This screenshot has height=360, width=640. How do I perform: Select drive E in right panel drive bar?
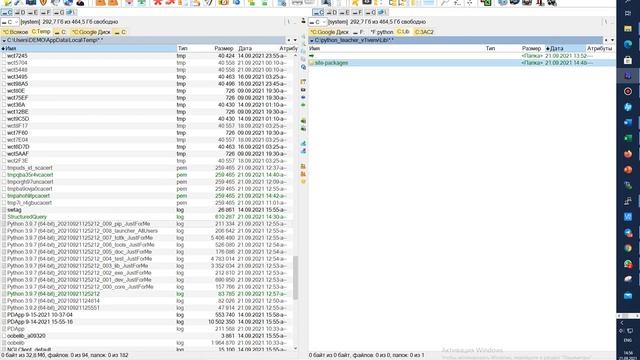tap(344, 13)
